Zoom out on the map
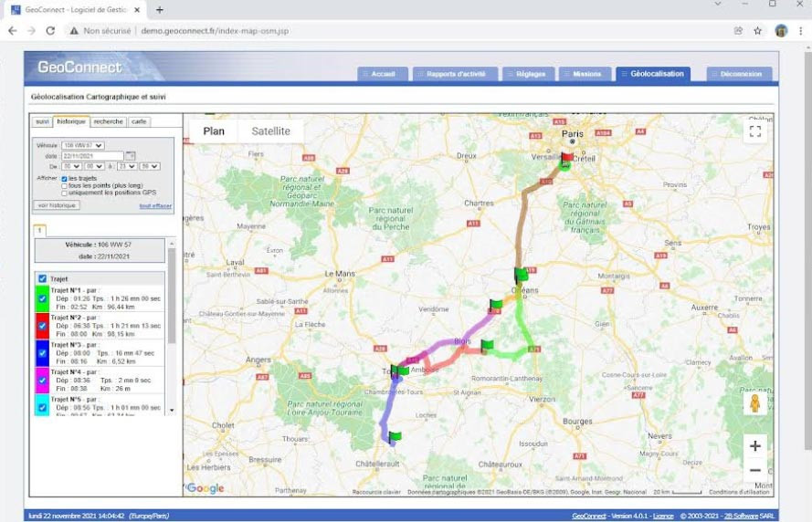The width and height of the screenshot is (812, 522). tap(754, 471)
